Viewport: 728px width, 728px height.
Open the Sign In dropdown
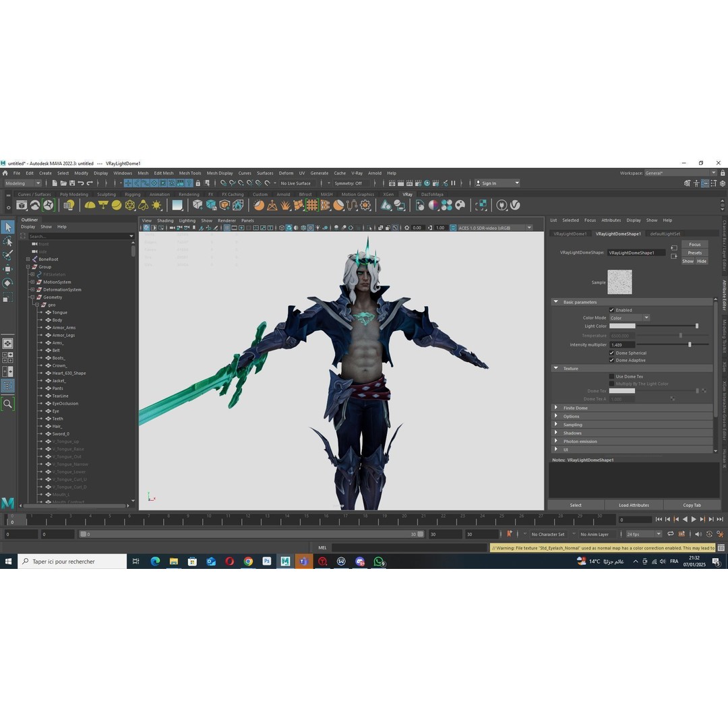point(497,183)
